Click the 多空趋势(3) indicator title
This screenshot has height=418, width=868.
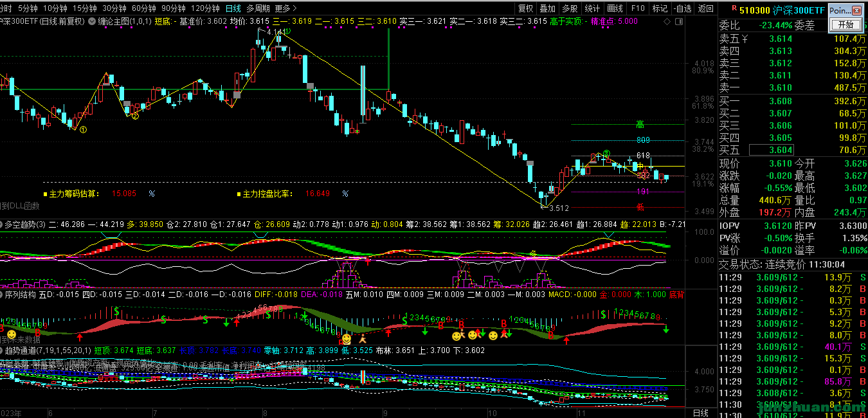pyautogui.click(x=26, y=224)
